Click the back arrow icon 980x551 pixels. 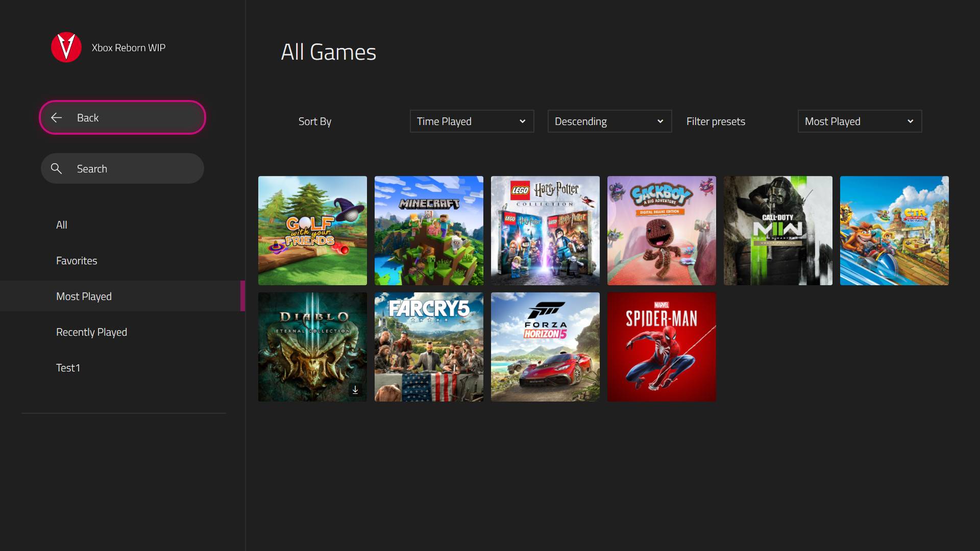(57, 118)
